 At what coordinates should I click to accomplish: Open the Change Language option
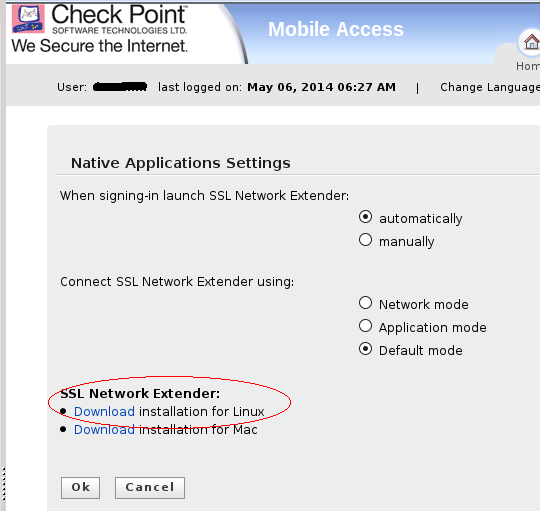coord(490,87)
